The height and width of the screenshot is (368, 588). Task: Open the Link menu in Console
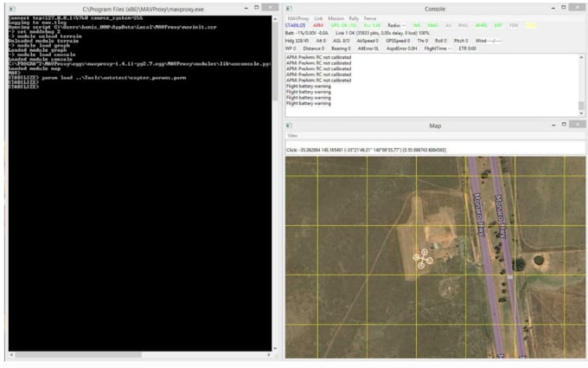point(318,18)
